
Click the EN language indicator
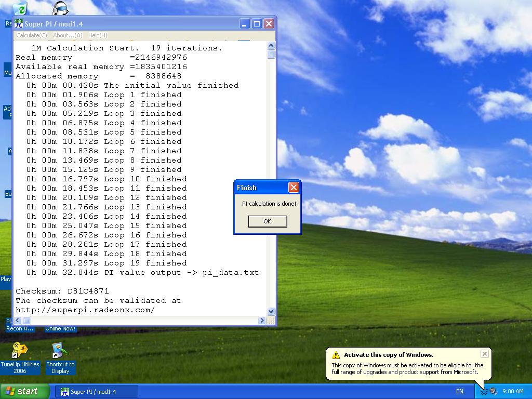(x=459, y=391)
